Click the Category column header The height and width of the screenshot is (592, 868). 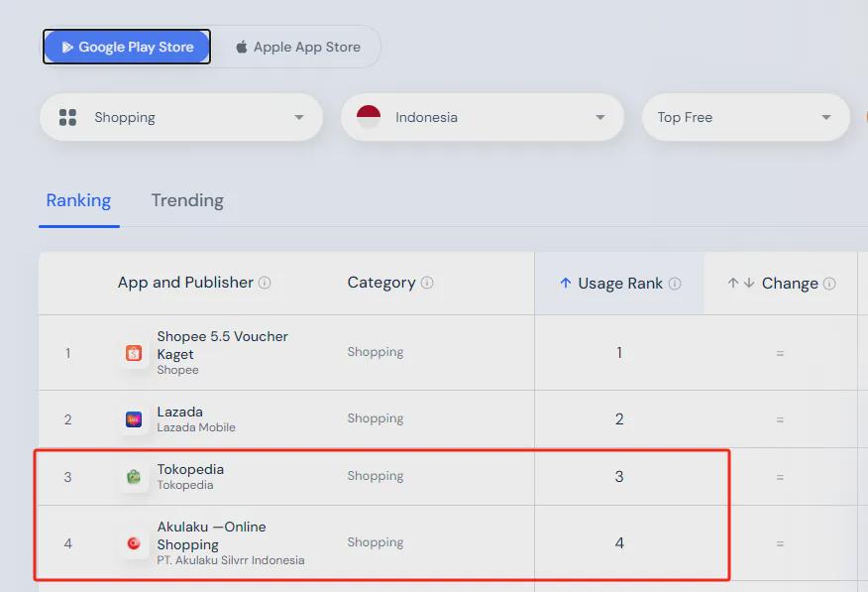click(x=380, y=283)
